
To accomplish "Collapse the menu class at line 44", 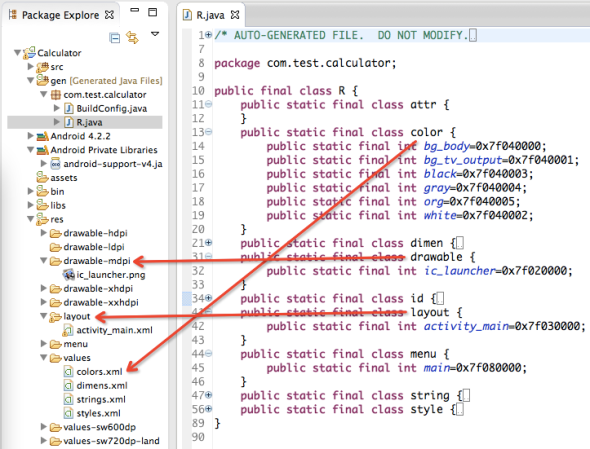I will 208,354.
